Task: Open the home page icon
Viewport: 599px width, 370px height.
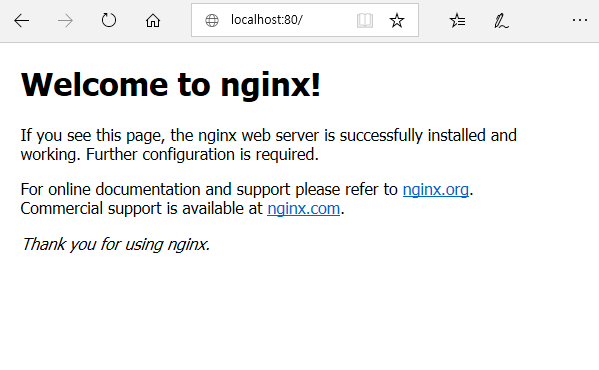Action: [x=153, y=21]
